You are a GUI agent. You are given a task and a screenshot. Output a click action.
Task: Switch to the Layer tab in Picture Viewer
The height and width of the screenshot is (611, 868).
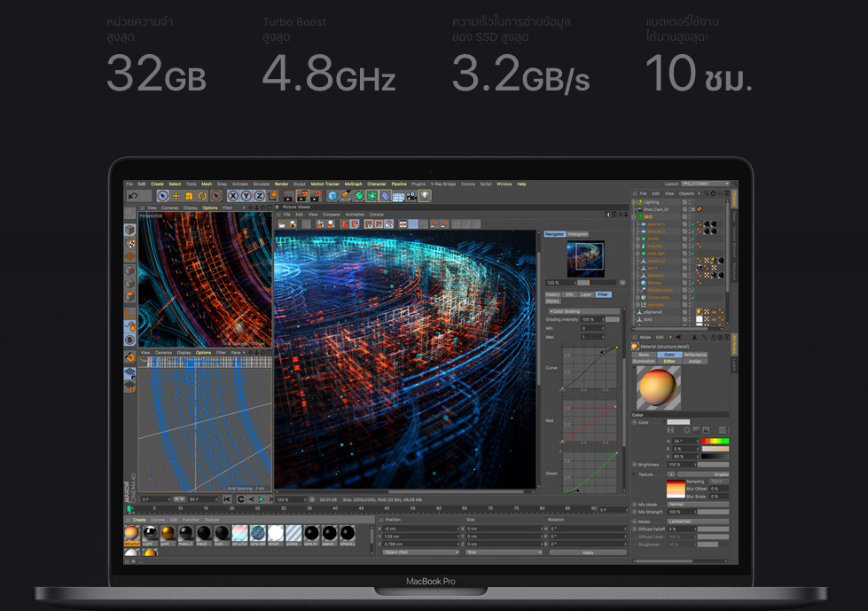(x=586, y=295)
